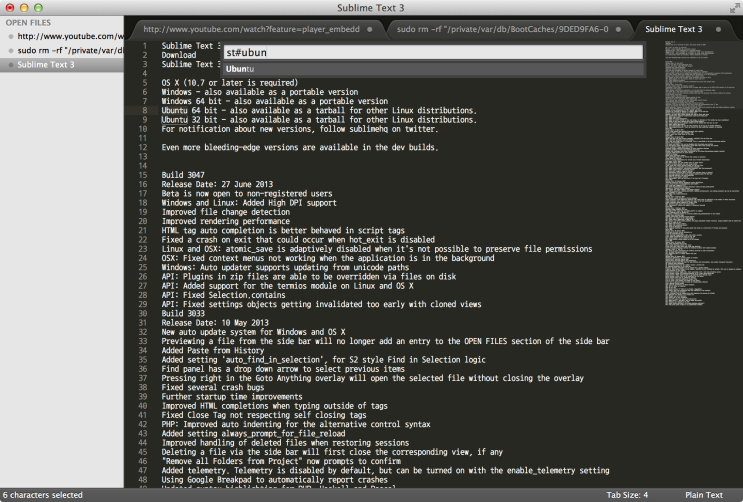743x502 pixels.
Task: Click 'Find panel has a drop down arrow' line
Action: (283, 369)
